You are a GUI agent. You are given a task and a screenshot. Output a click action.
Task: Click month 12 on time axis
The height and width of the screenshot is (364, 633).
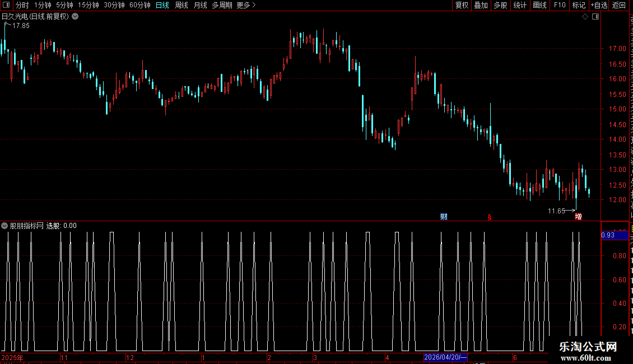coord(129,357)
